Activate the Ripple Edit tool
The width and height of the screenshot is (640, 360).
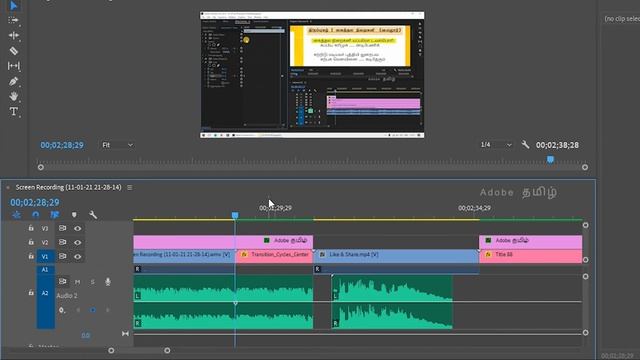tap(13, 36)
